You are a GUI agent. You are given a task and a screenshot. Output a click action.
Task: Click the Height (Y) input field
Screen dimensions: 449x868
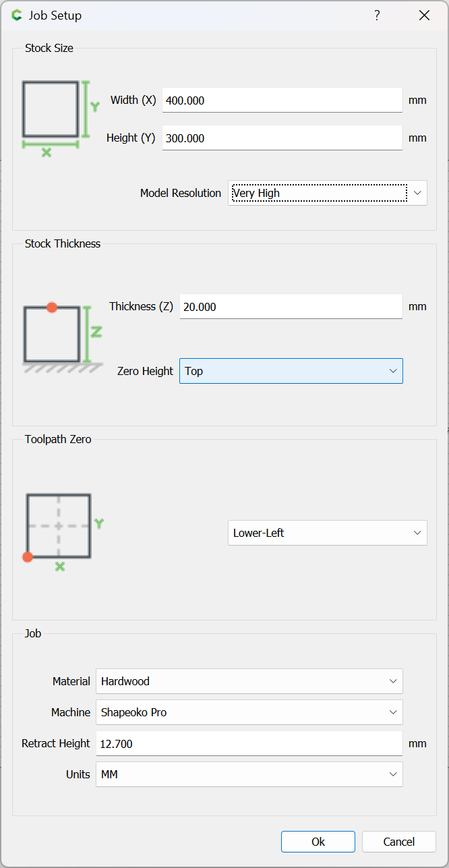(282, 138)
